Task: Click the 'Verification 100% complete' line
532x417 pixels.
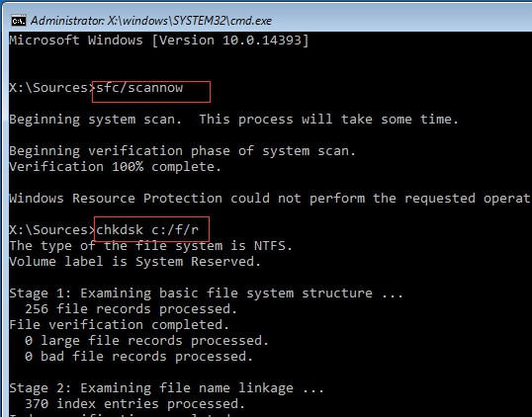Action: 116,167
